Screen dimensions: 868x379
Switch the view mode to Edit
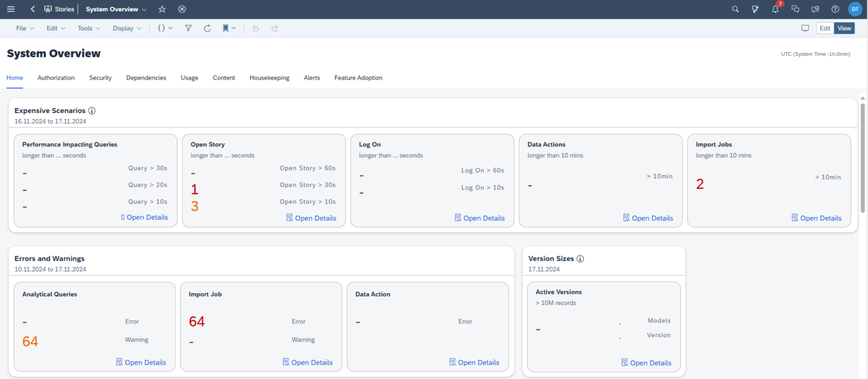click(824, 28)
